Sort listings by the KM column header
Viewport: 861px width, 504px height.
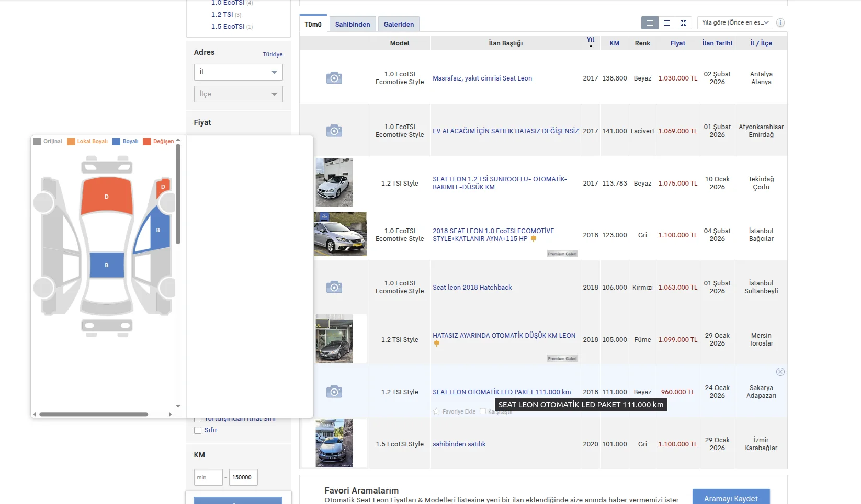point(615,43)
